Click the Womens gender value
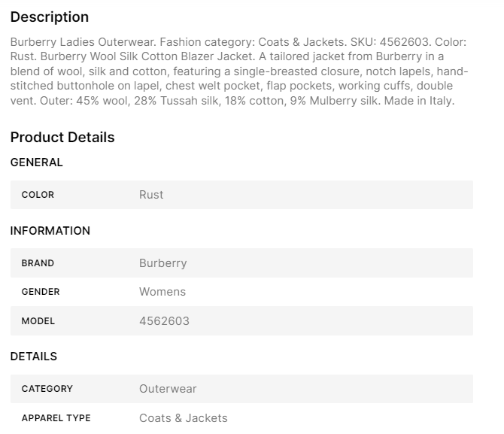Viewport: 504px width, 434px height. coord(162,292)
